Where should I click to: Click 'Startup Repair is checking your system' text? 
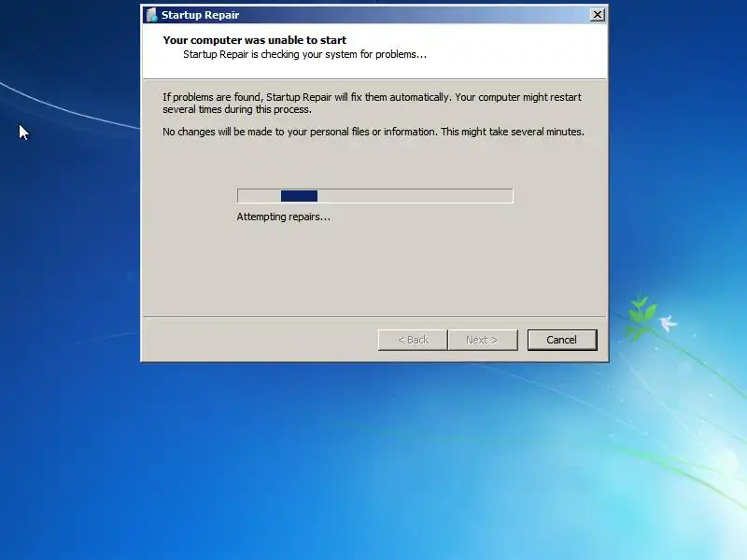pyautogui.click(x=305, y=54)
